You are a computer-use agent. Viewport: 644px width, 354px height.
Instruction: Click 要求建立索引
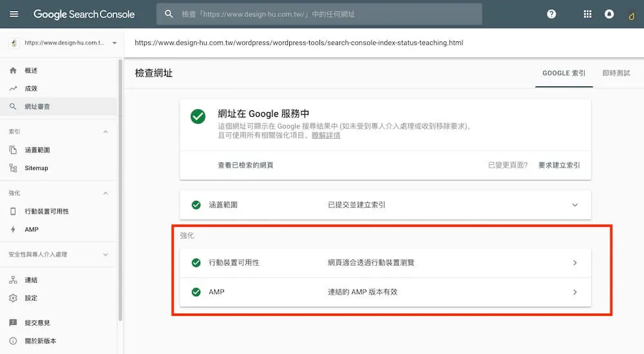pyautogui.click(x=559, y=165)
